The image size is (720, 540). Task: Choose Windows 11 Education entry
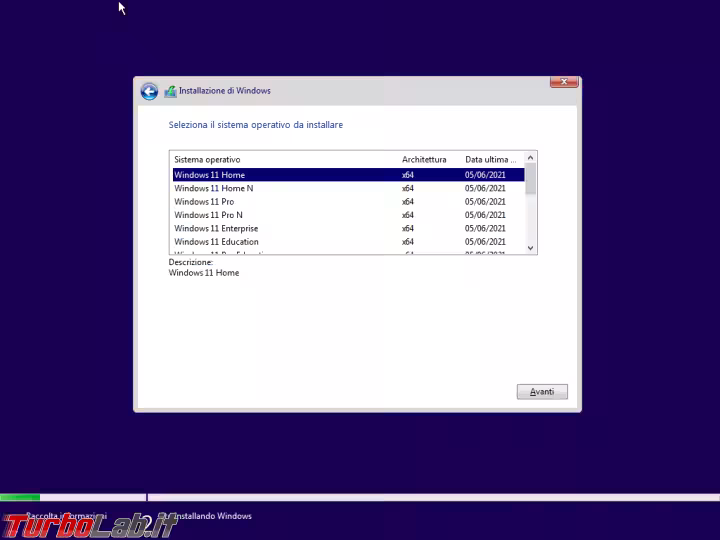216,242
